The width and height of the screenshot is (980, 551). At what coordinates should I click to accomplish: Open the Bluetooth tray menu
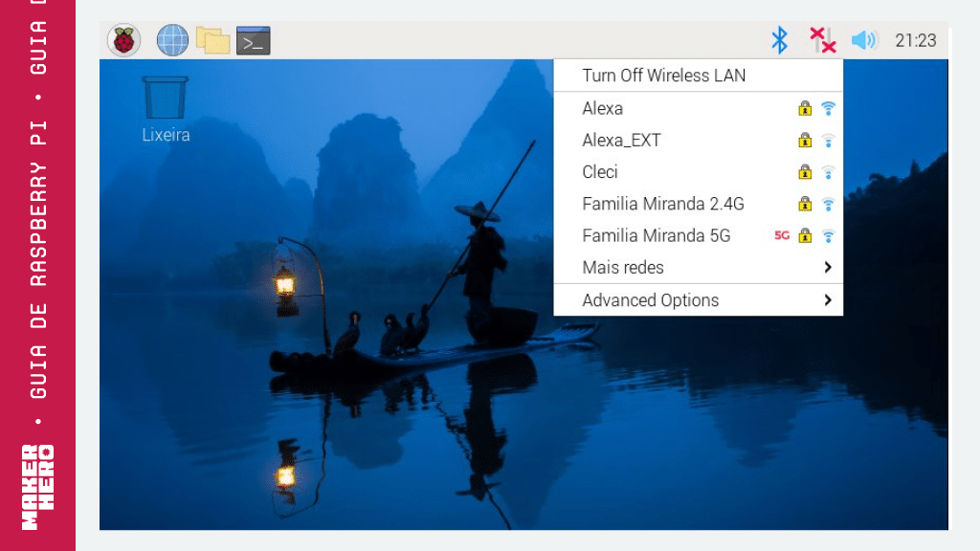pos(779,40)
